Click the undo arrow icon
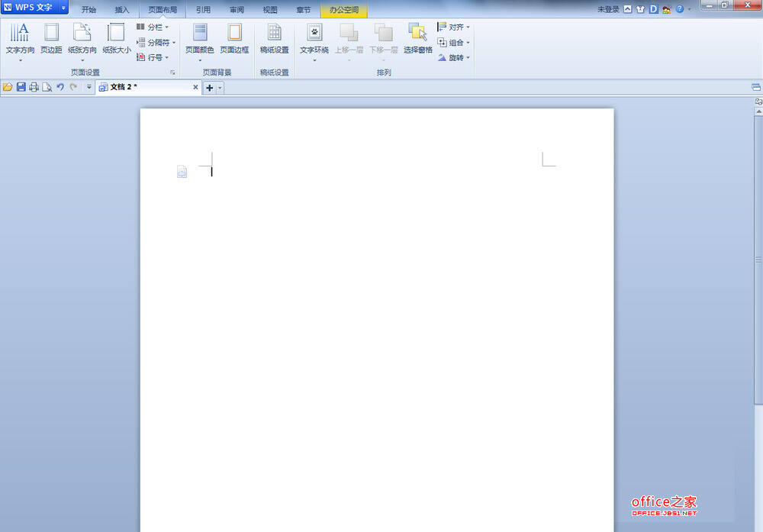The width and height of the screenshot is (763, 532). click(60, 87)
